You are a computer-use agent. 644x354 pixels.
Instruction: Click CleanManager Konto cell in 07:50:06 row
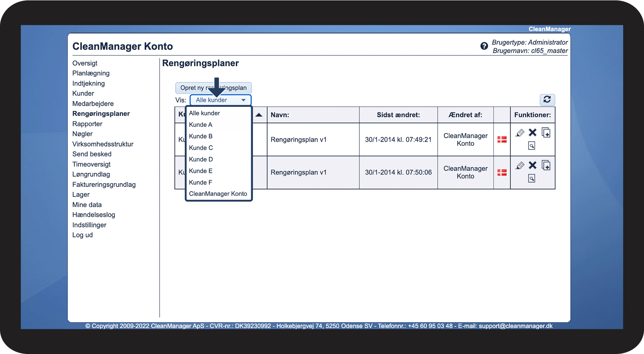(x=465, y=172)
